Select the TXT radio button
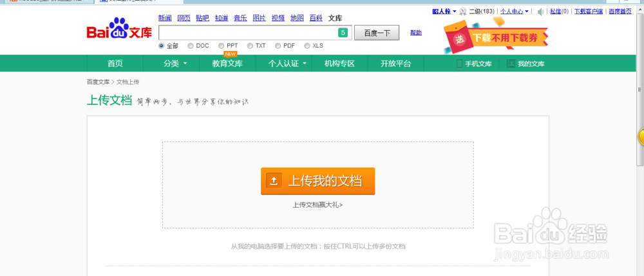Screen dimensions: 644x276 [x=250, y=46]
